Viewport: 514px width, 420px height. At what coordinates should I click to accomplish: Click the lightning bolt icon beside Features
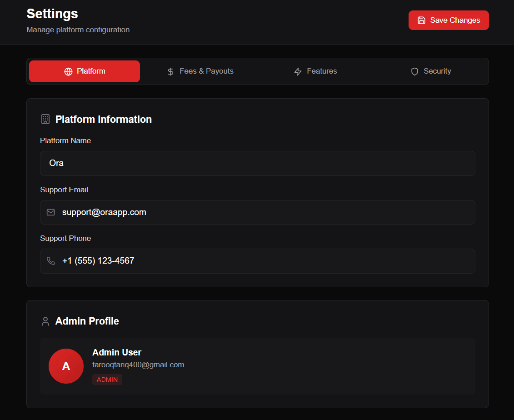298,71
